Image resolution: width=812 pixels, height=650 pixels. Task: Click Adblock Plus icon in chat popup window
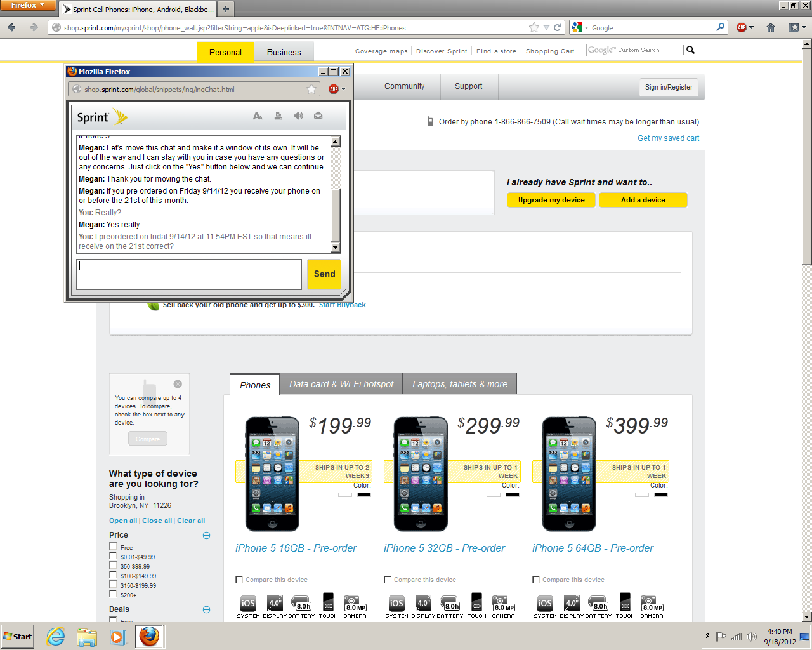click(334, 89)
